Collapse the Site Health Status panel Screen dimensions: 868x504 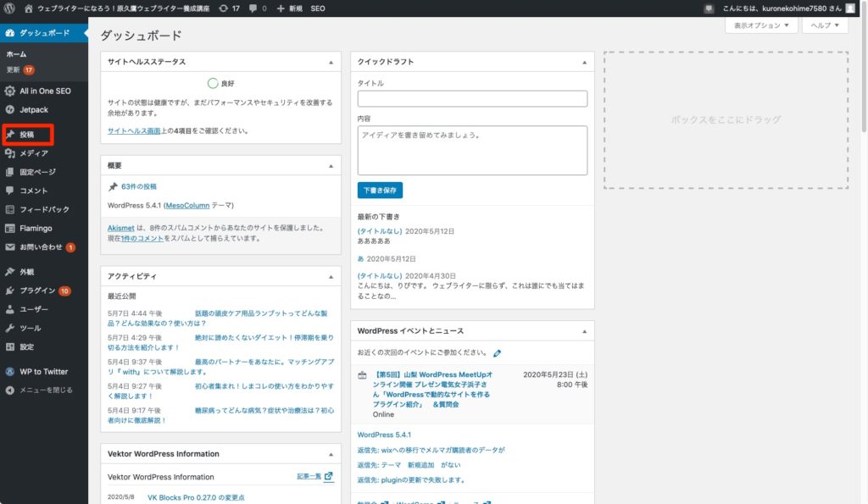pos(331,63)
